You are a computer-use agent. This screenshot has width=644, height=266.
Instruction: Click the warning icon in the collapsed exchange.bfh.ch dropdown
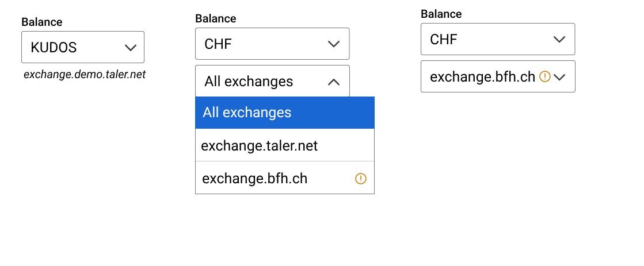coord(545,76)
